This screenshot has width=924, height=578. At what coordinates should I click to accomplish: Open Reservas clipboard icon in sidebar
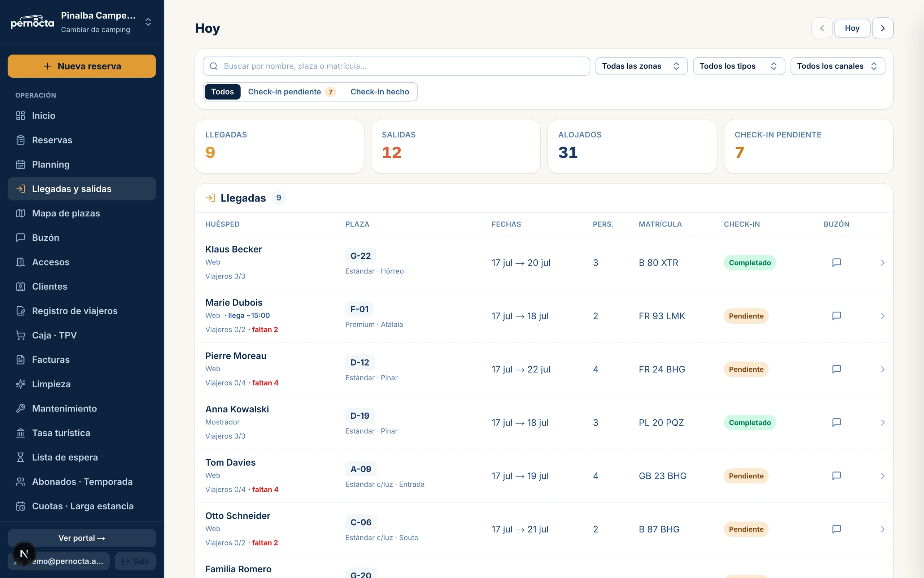21,140
